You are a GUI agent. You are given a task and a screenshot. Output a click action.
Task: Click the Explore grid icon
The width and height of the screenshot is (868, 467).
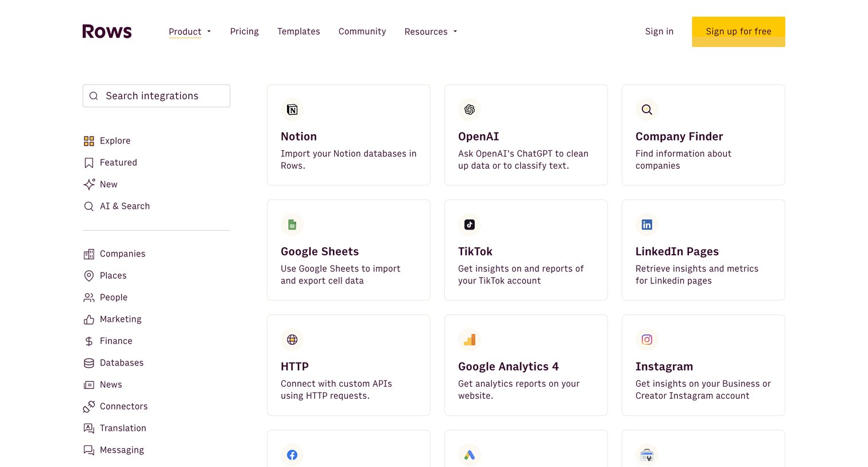point(89,141)
